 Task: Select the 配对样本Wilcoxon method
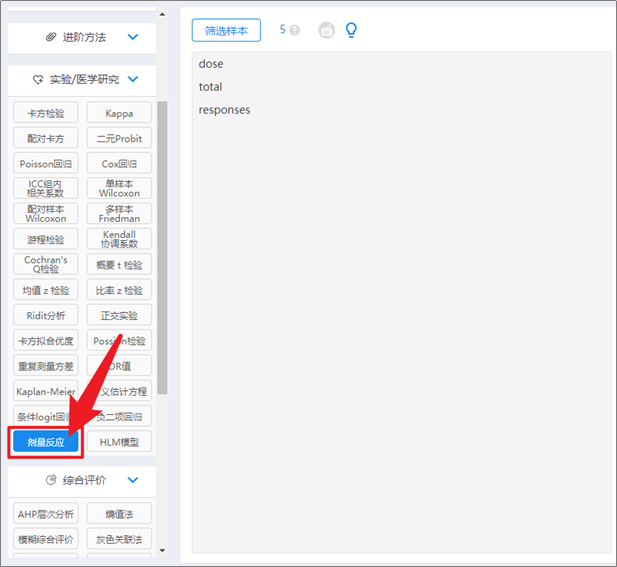(x=46, y=214)
